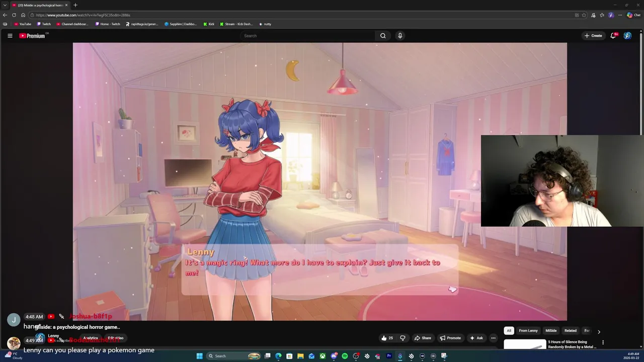
Task: Click the video player to pause
Action: pos(320,181)
